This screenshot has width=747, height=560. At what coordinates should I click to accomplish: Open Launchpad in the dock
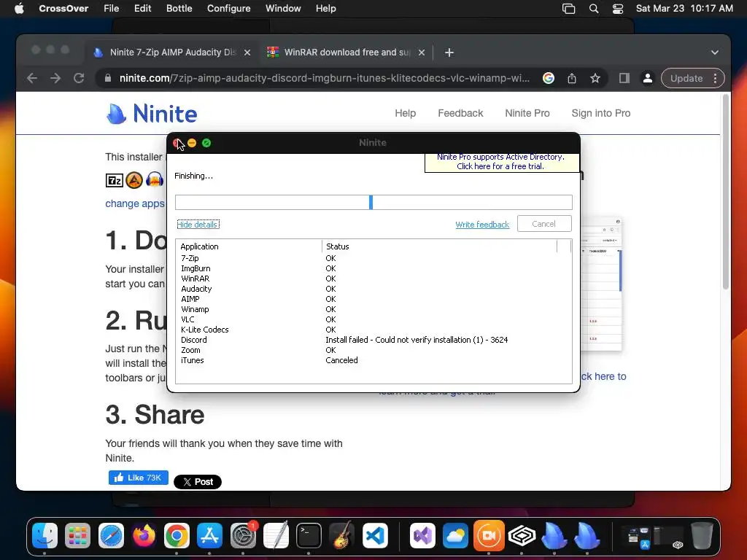click(x=77, y=535)
